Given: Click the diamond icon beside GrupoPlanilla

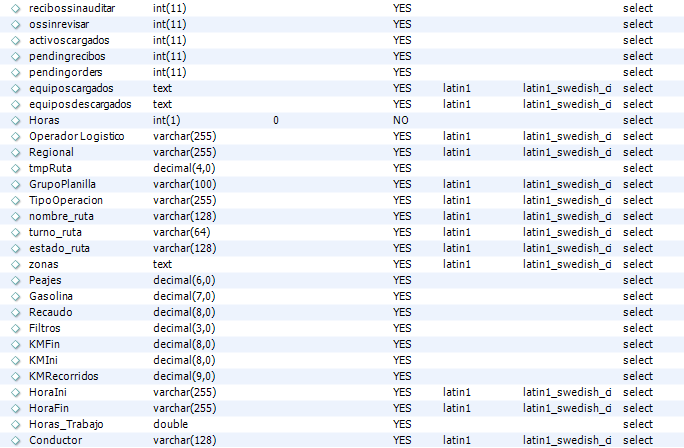Looking at the screenshot, I should pyautogui.click(x=16, y=185).
